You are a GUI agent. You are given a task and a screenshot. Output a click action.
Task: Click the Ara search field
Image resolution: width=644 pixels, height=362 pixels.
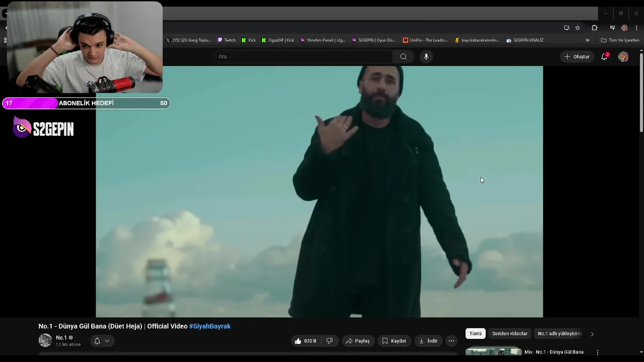303,56
